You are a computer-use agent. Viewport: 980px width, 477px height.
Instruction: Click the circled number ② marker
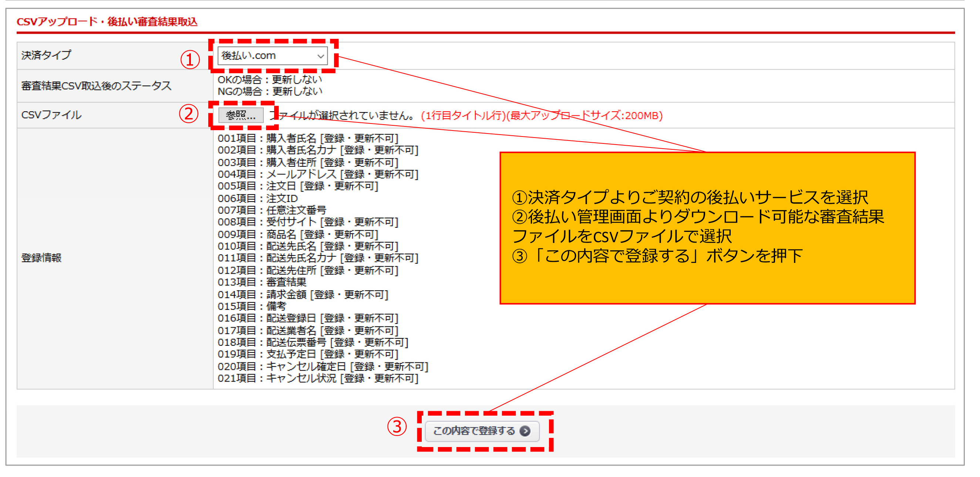pos(189,114)
